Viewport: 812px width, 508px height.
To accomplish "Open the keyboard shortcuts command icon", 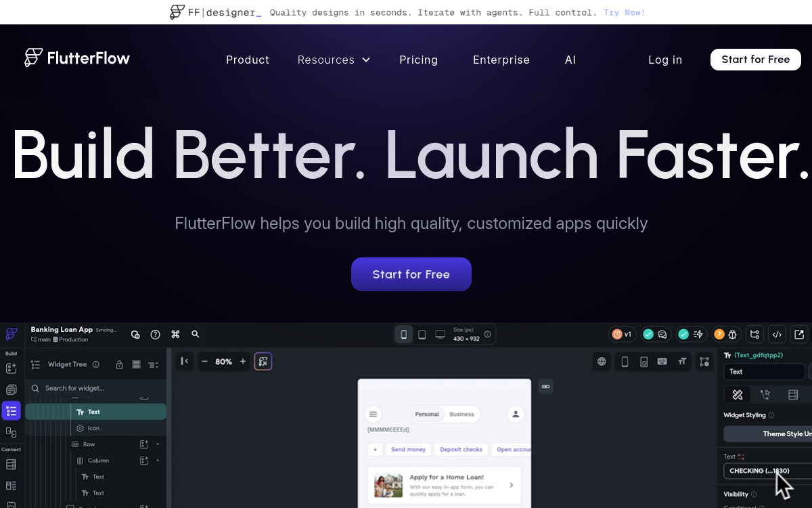I will 175,335.
